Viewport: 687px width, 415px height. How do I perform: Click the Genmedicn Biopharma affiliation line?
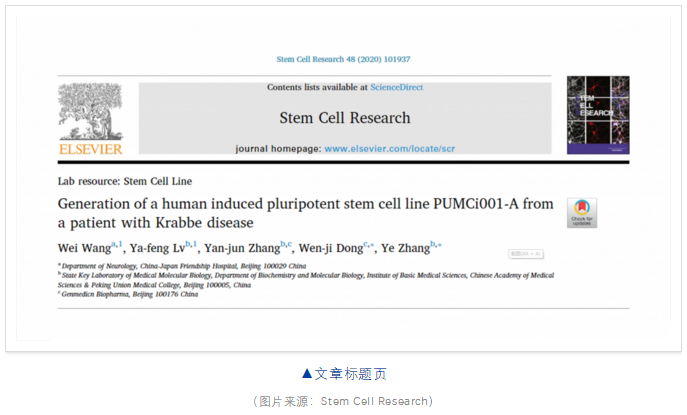pyautogui.click(x=129, y=294)
